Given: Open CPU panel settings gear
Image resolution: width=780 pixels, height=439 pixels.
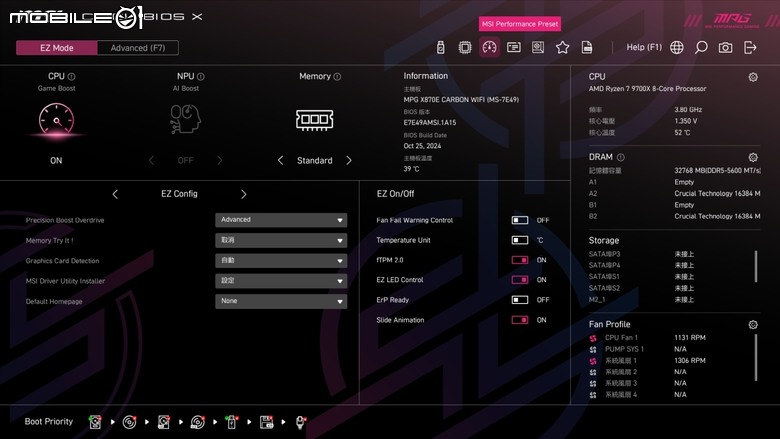Looking at the screenshot, I should 753,77.
